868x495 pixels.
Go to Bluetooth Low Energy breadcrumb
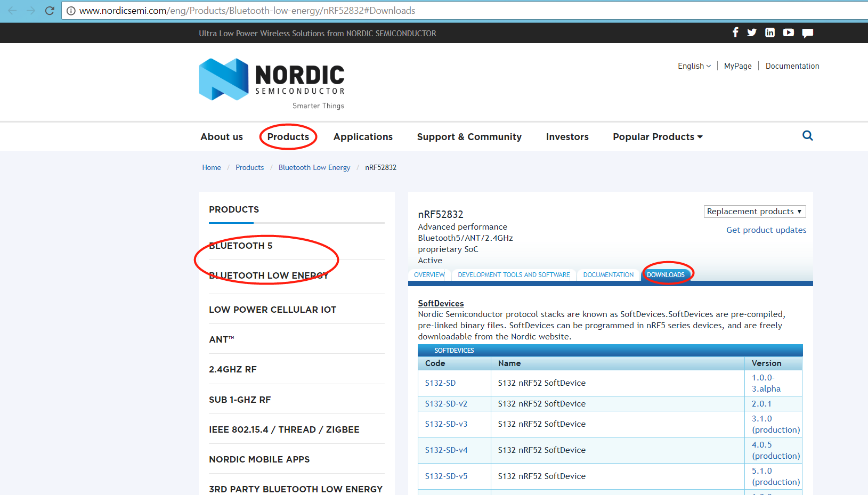[314, 167]
